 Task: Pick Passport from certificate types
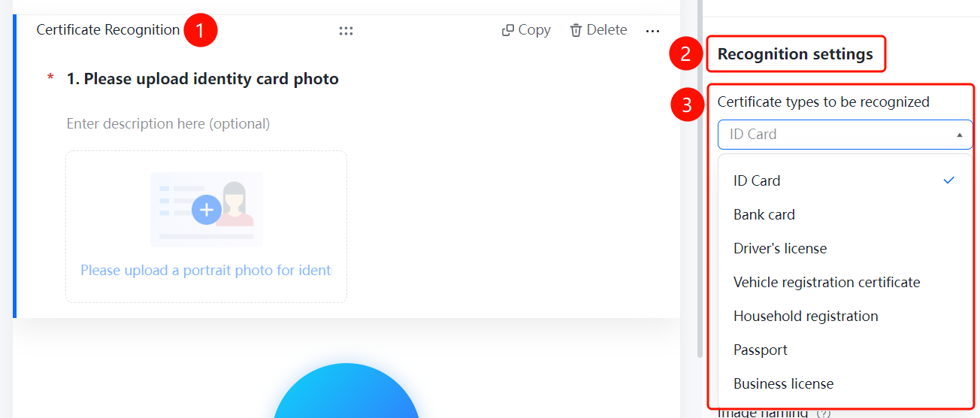pos(845,350)
